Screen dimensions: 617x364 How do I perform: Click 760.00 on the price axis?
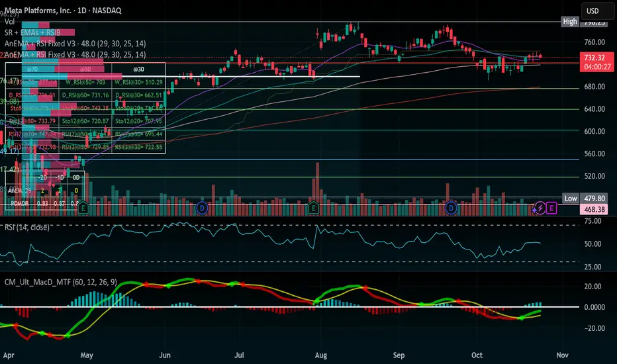click(594, 42)
